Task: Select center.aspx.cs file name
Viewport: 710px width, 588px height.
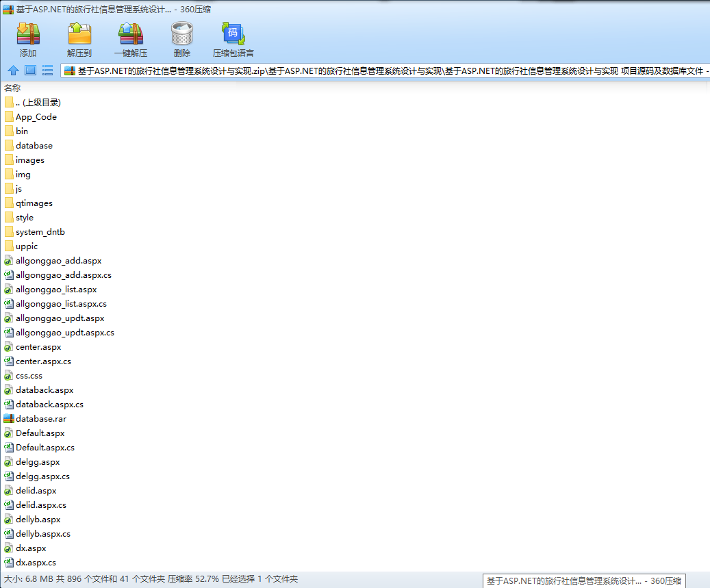Action: click(43, 361)
